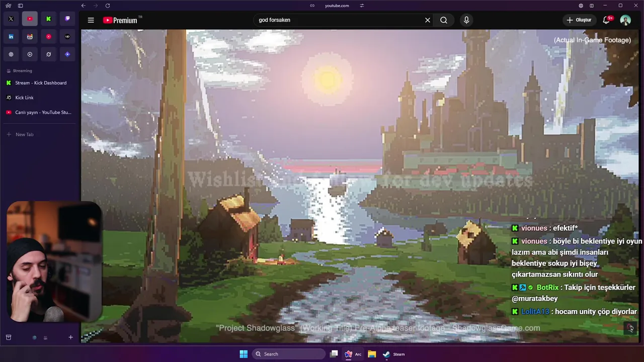Viewport: 644px width, 362px height.
Task: Open the globe icon in title bar
Action: [581, 6]
